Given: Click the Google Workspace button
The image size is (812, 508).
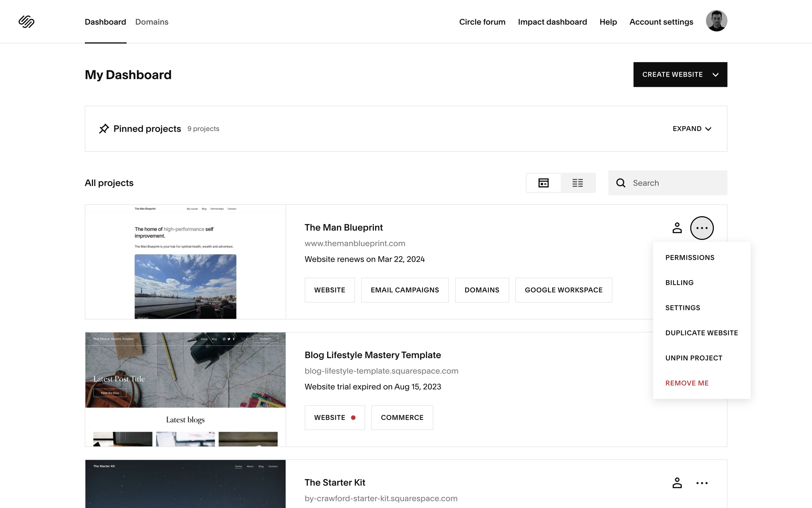Looking at the screenshot, I should point(563,290).
